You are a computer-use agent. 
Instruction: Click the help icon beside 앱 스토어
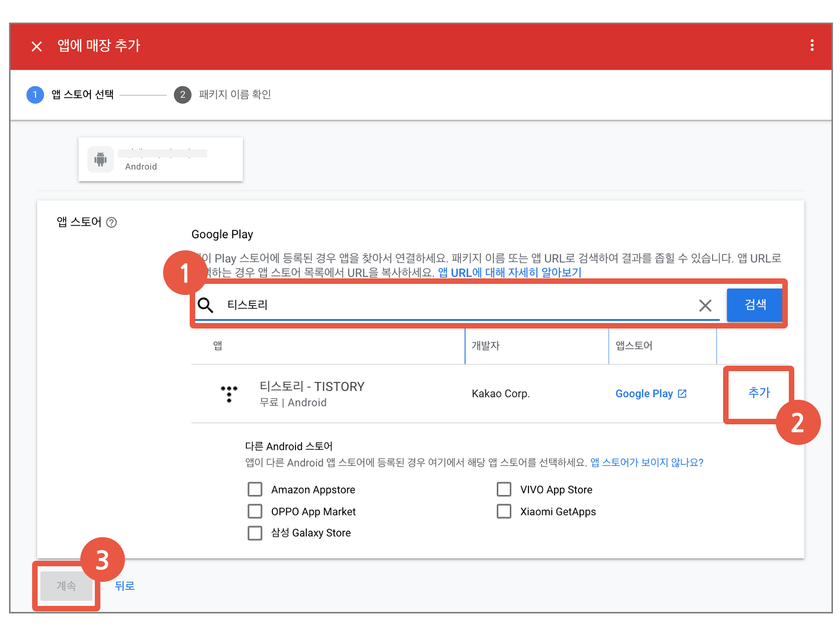[112, 222]
